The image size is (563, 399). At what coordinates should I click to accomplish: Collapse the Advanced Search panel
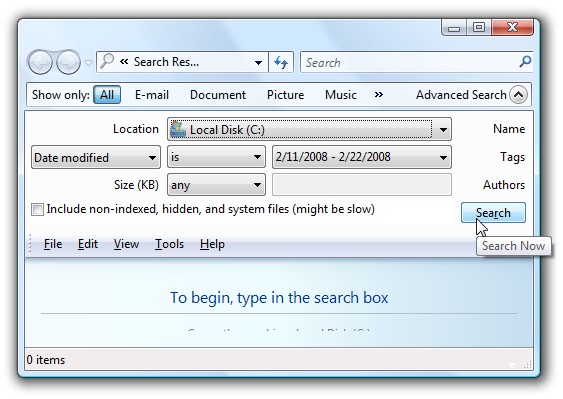(518, 95)
